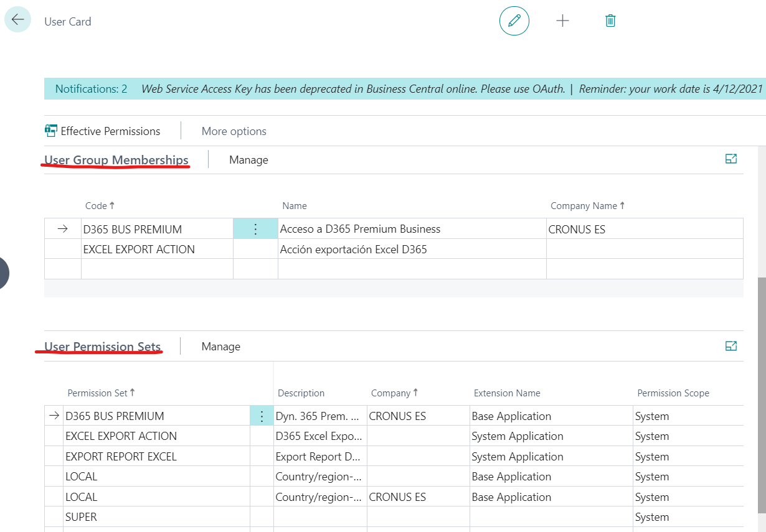Open the Notifications: 2 banner
766x532 pixels.
coord(91,89)
